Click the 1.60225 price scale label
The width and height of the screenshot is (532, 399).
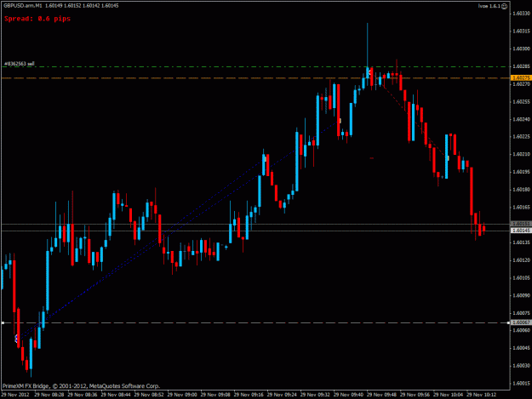(x=522, y=137)
